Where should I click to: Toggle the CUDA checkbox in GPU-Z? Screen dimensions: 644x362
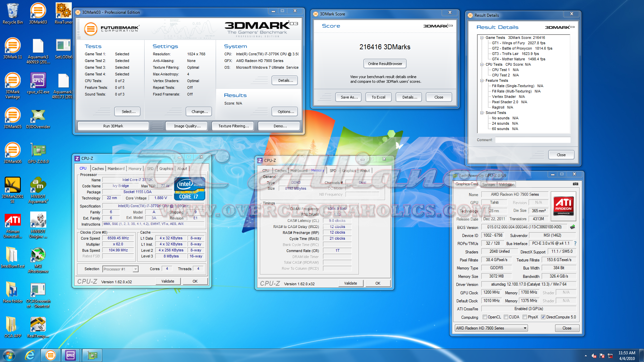tap(506, 317)
